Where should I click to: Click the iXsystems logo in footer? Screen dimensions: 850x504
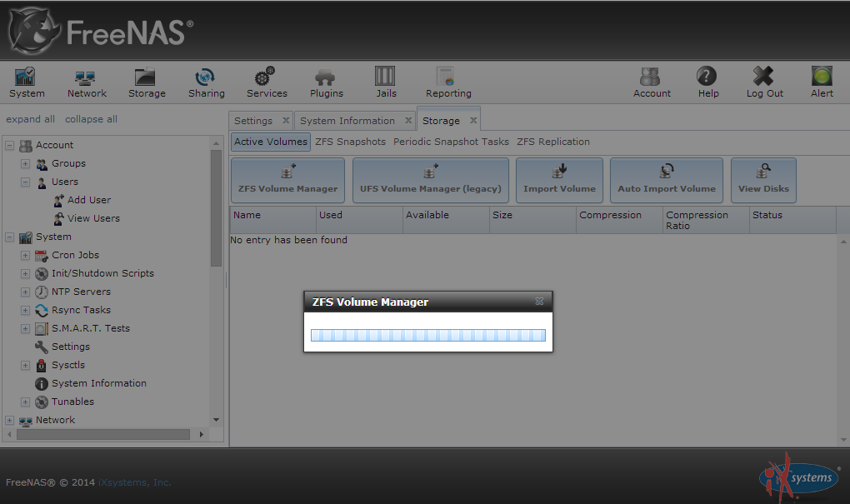(799, 478)
